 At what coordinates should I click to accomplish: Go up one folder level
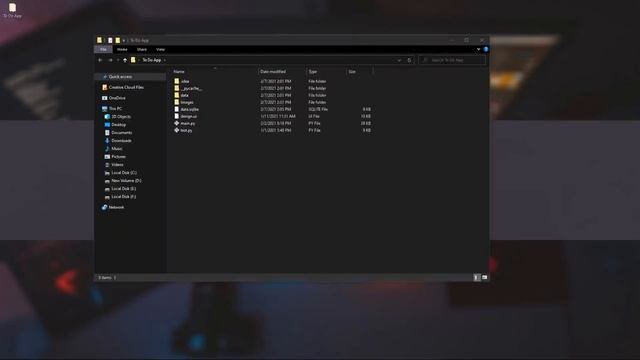click(x=125, y=60)
